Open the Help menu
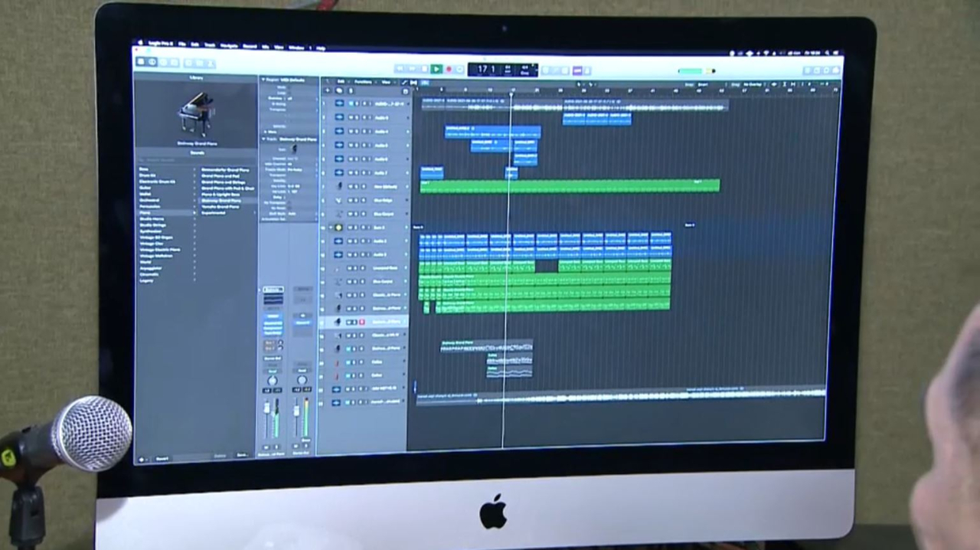The height and width of the screenshot is (550, 980). tap(321, 47)
